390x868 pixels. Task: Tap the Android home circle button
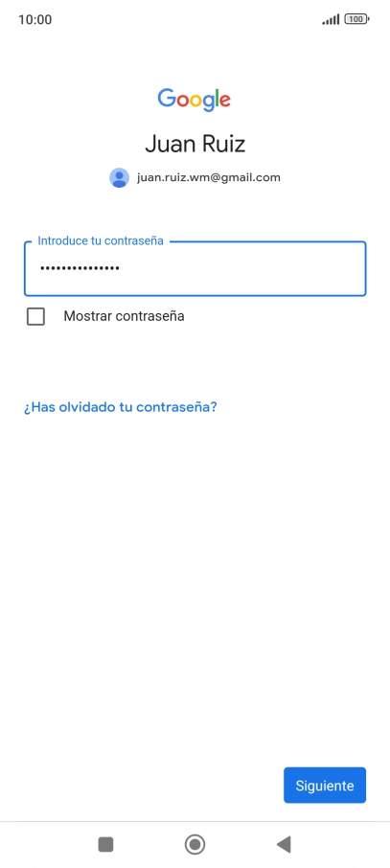pyautogui.click(x=195, y=844)
